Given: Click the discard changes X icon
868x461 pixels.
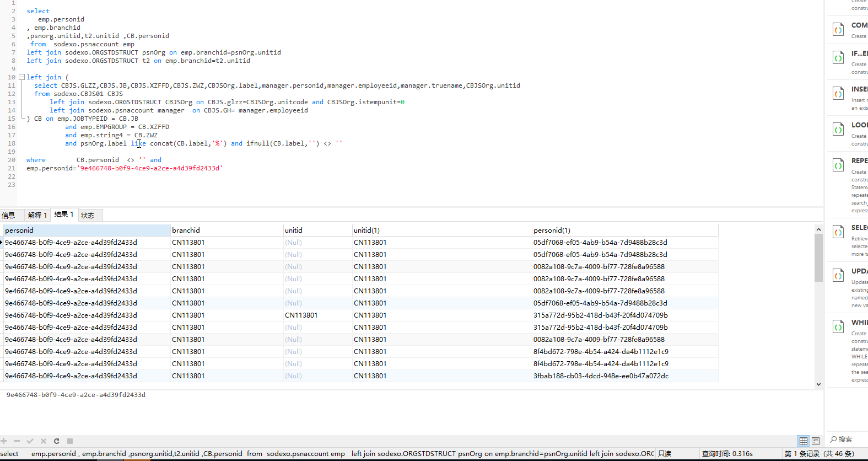Looking at the screenshot, I should tap(43, 441).
